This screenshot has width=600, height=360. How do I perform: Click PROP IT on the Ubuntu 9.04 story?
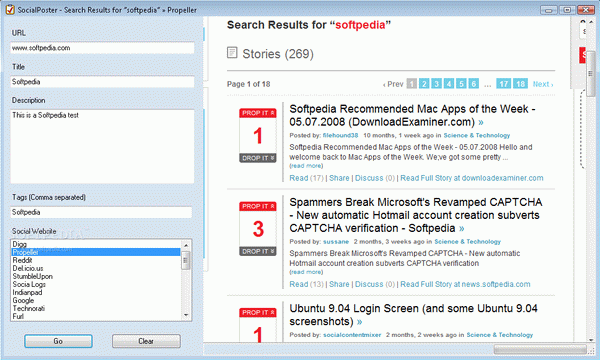[x=258, y=313]
